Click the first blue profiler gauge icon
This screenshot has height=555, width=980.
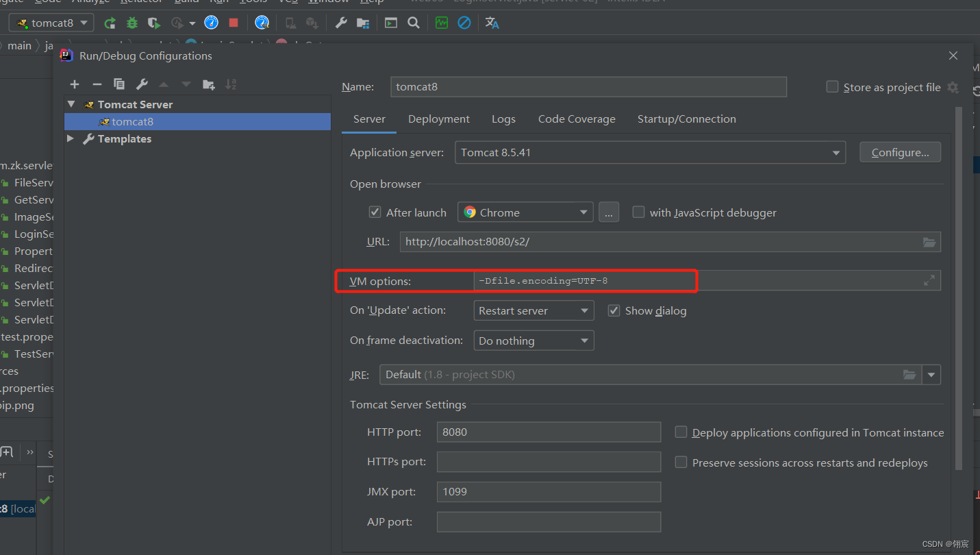coord(212,23)
